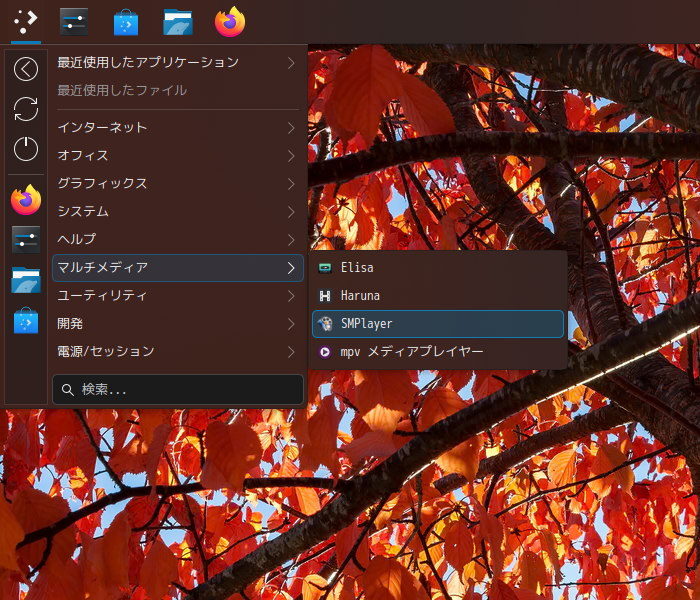Expand the ヘルプ category arrow

(x=291, y=240)
